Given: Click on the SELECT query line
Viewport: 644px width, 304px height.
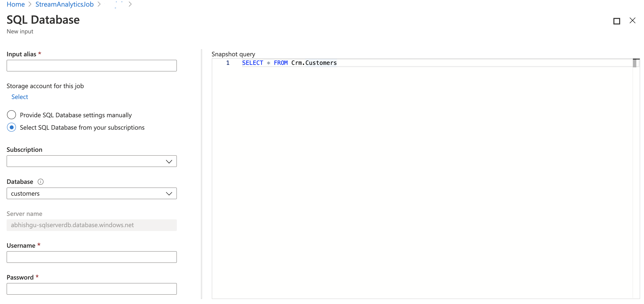Looking at the screenshot, I should click(289, 63).
